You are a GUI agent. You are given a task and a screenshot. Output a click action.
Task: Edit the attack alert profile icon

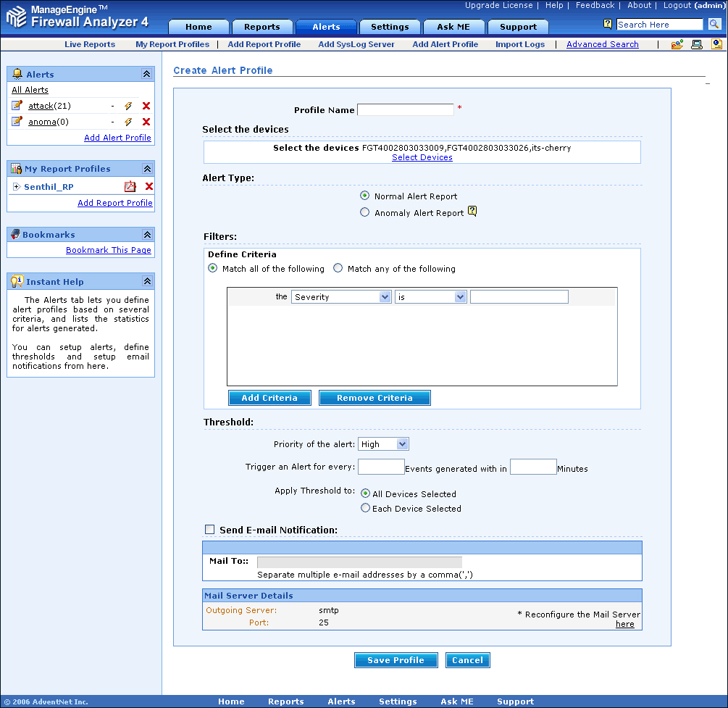[17, 106]
